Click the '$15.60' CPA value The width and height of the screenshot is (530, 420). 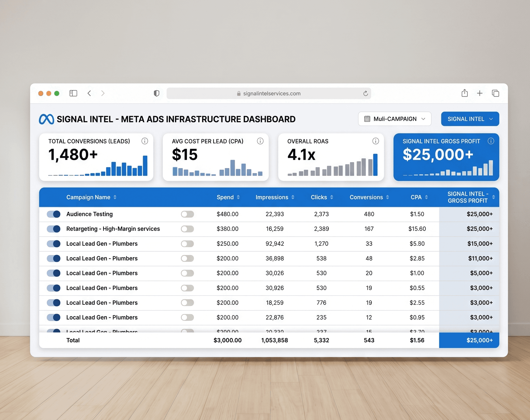click(x=417, y=229)
